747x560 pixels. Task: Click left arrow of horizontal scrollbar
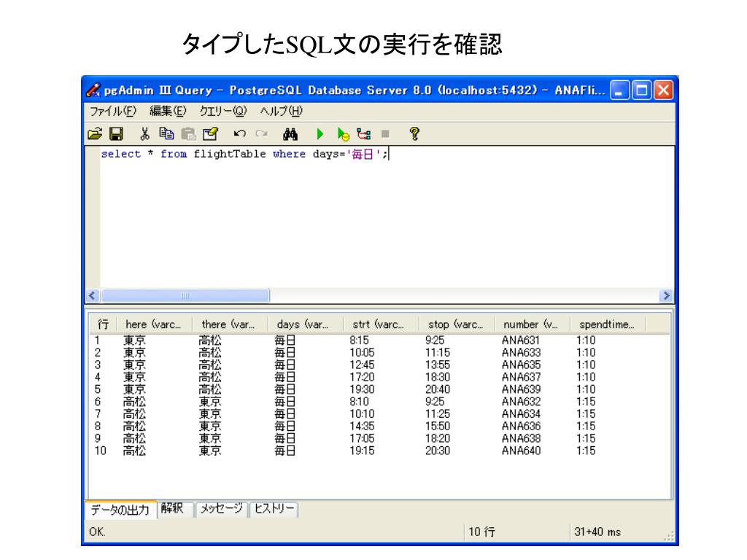coord(93,296)
